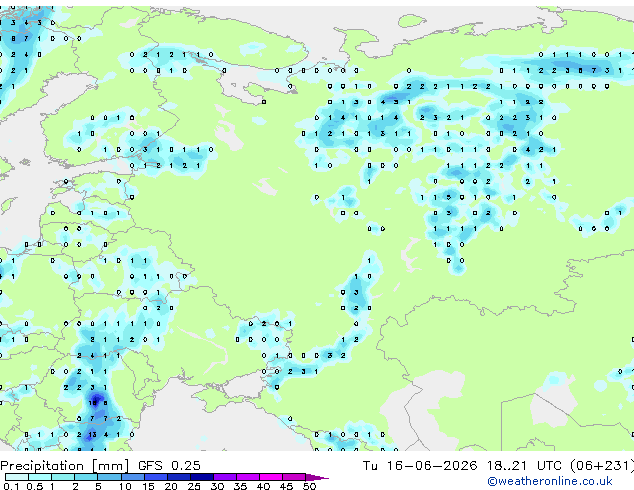Click the legend label '40'
Viewport: 634px width, 490px height.
pos(263,486)
